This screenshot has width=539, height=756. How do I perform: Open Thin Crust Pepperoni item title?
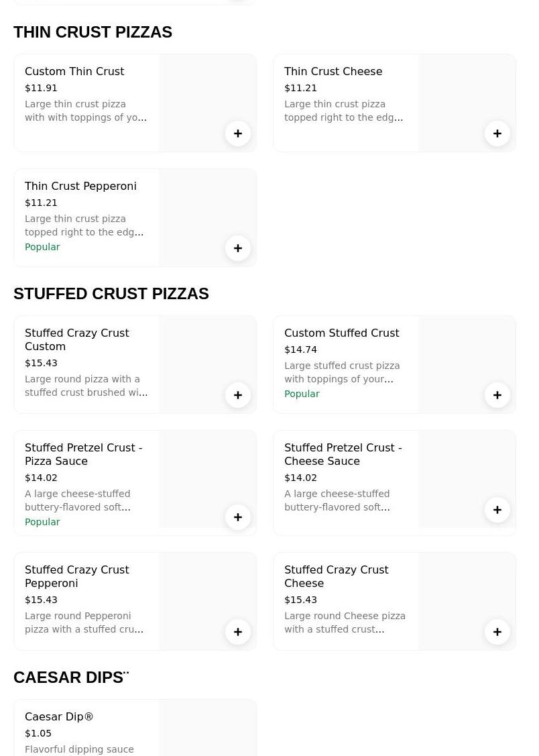click(x=80, y=186)
